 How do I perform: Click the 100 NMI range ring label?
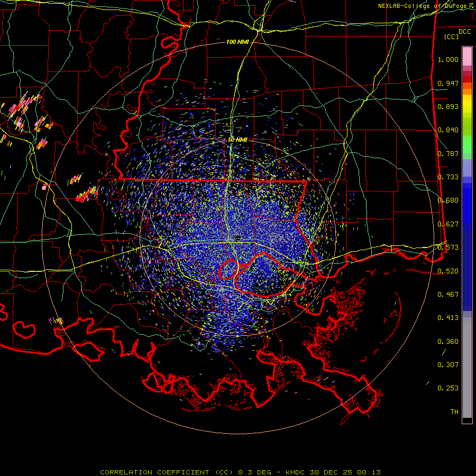tap(237, 42)
